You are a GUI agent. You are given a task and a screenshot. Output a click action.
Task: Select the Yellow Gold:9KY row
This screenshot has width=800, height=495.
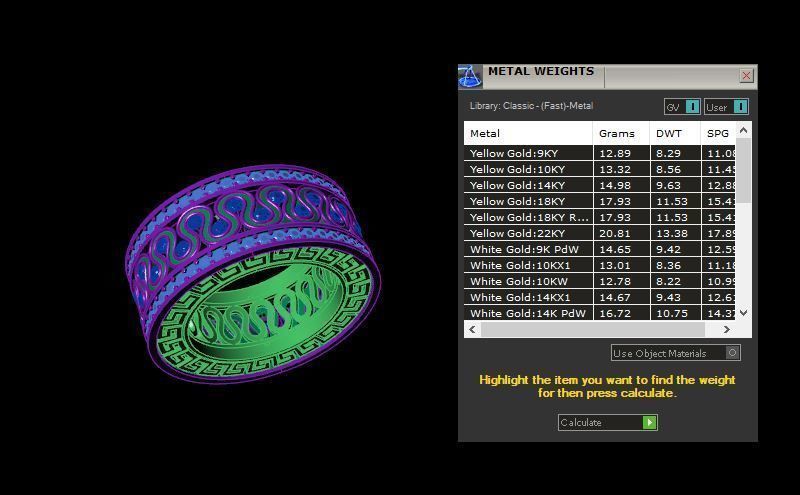point(600,153)
